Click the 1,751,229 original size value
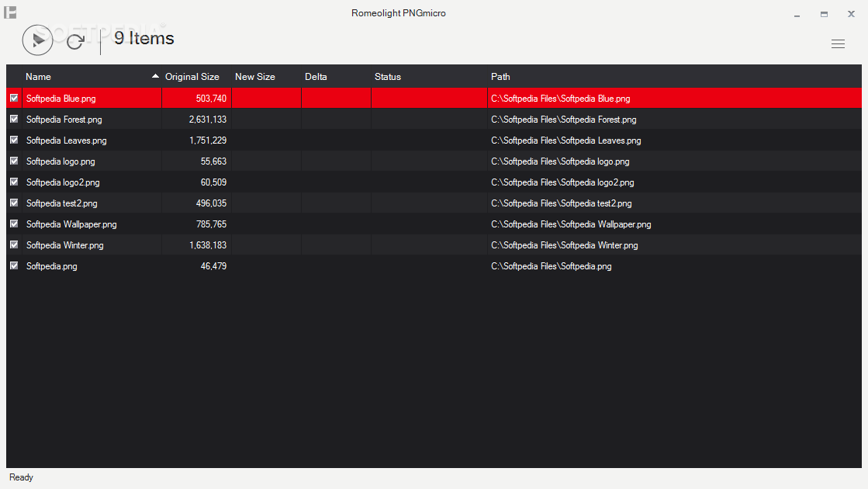Screen dimensions: 868x489 click(208, 140)
